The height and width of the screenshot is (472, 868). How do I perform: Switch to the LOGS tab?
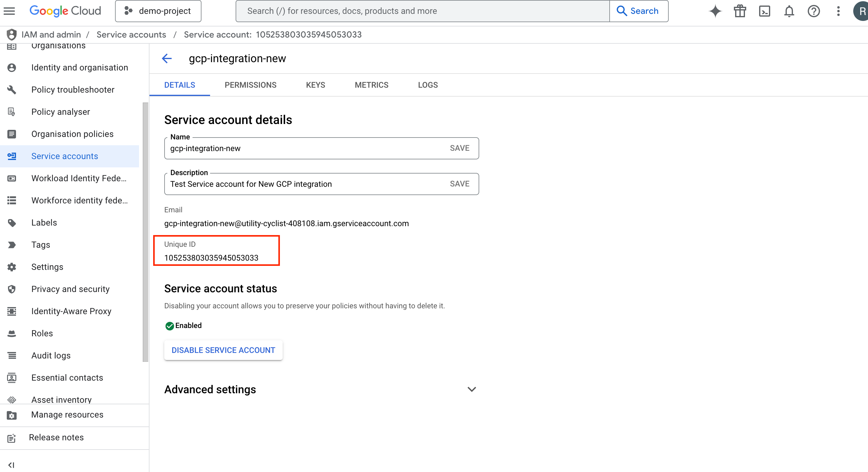pos(428,85)
